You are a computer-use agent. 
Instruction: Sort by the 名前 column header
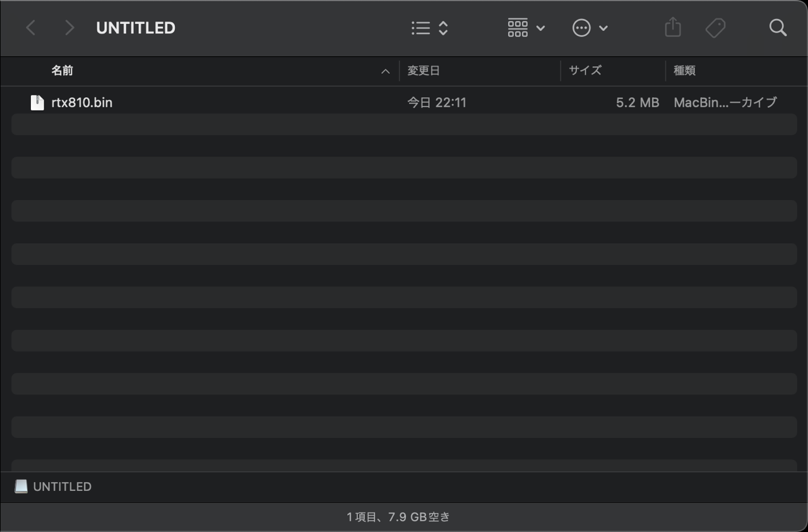[62, 71]
